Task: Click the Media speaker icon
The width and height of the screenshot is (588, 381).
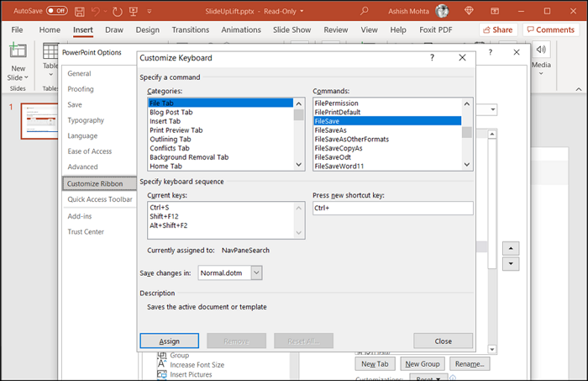Action: 541,50
